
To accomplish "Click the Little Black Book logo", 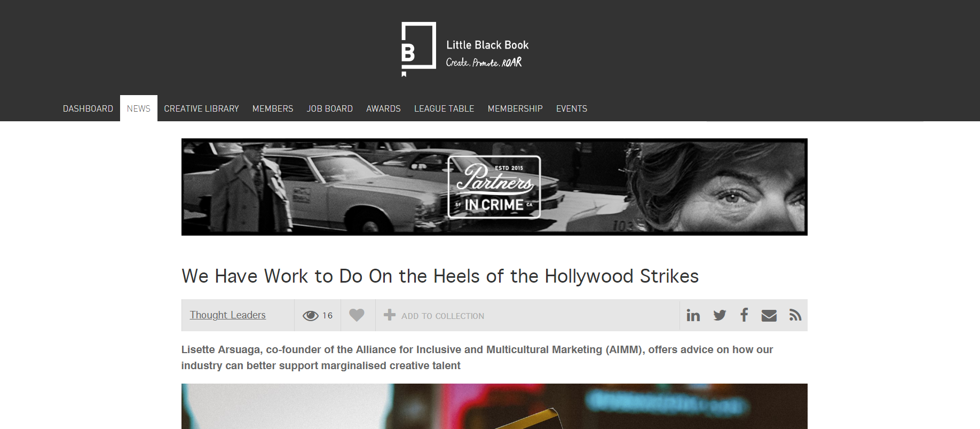I will tap(465, 50).
